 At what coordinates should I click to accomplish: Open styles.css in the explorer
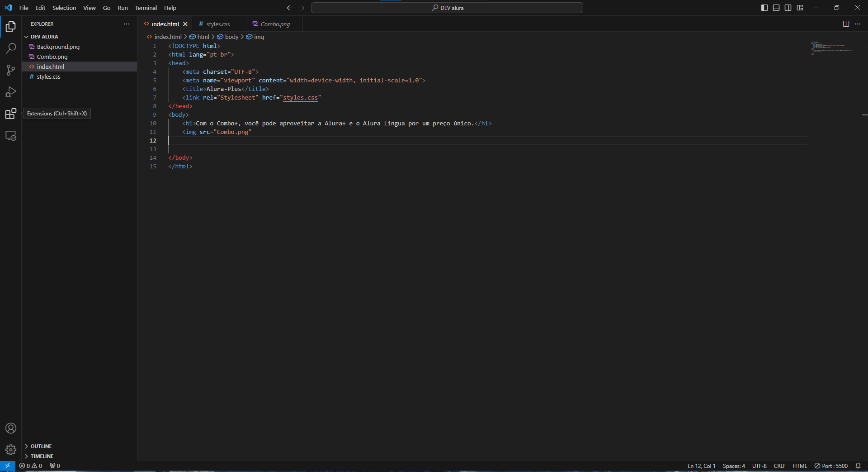tap(80, 76)
